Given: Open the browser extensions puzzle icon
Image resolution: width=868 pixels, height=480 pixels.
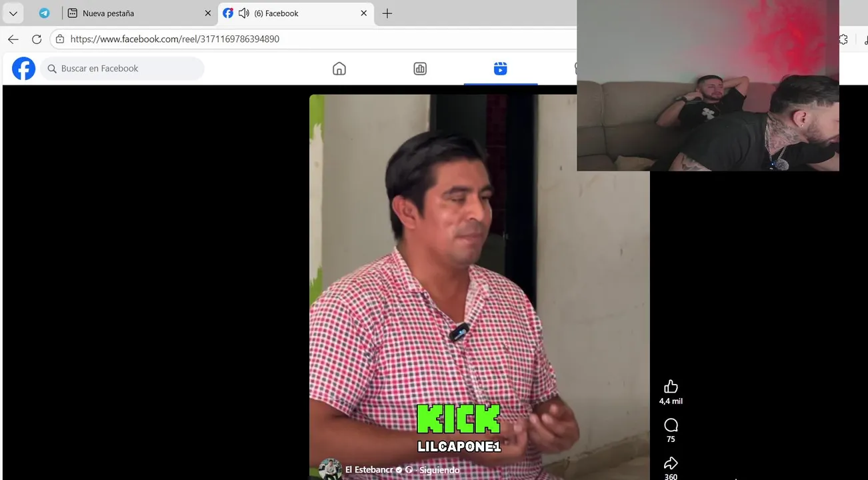Looking at the screenshot, I should point(843,39).
